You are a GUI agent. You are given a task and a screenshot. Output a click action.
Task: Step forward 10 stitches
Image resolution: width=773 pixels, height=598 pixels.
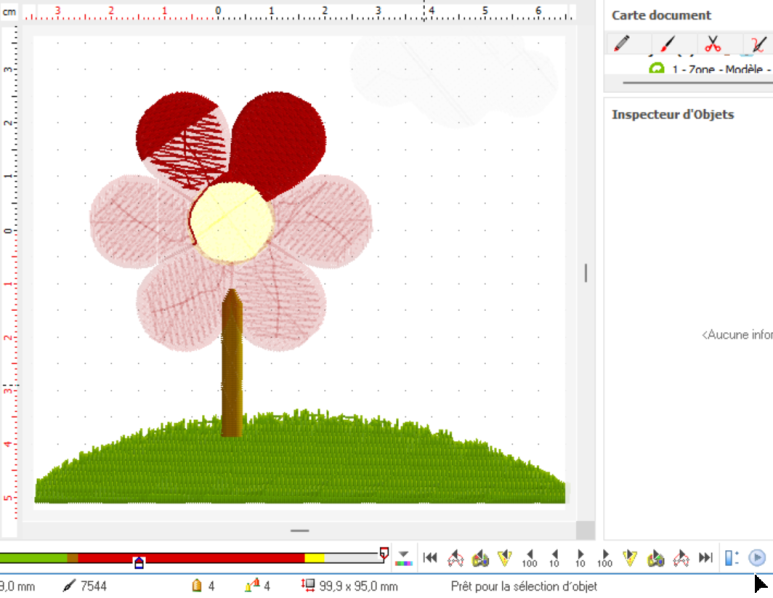pyautogui.click(x=580, y=559)
